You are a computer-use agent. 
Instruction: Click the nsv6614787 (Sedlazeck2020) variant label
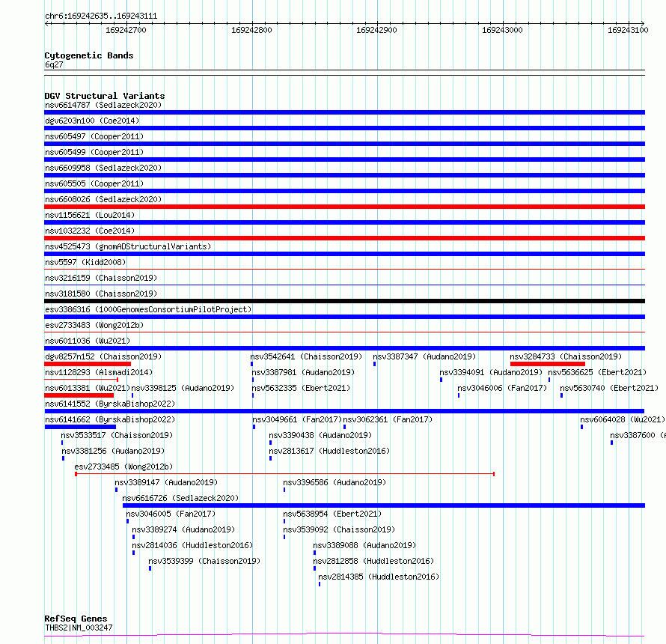pyautogui.click(x=103, y=105)
